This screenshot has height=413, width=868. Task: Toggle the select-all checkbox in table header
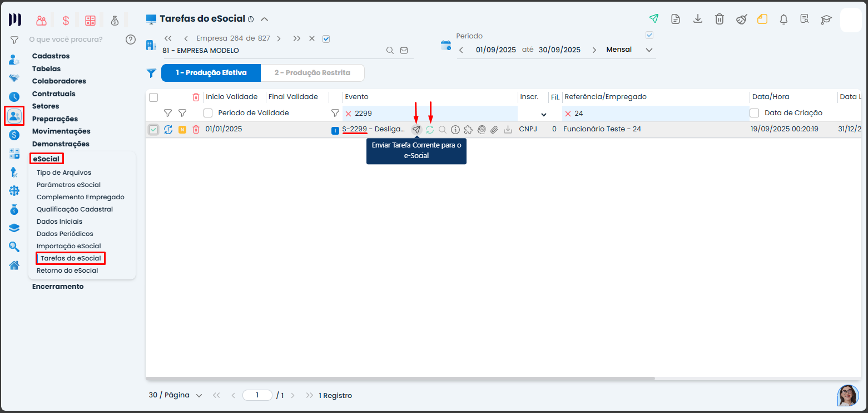coord(153,97)
